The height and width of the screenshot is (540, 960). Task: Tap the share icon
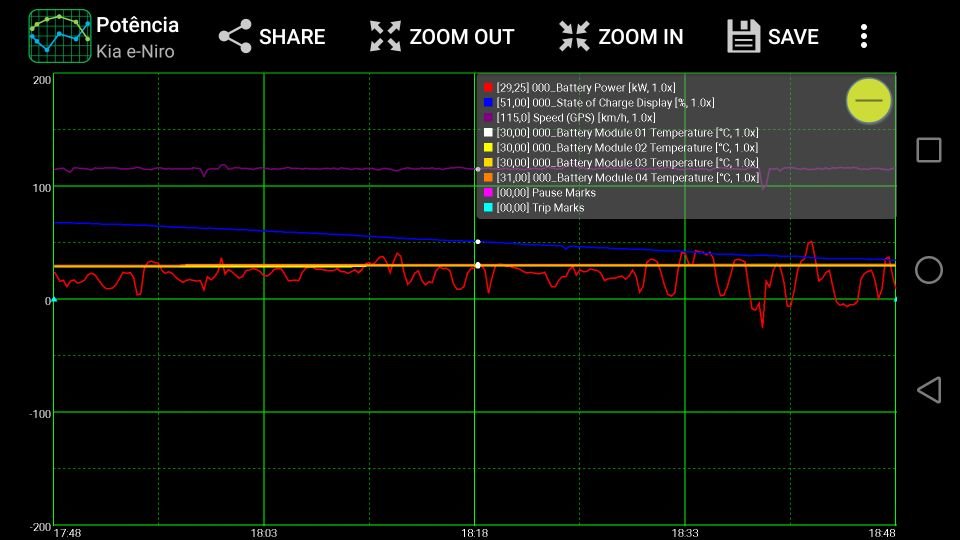point(236,37)
